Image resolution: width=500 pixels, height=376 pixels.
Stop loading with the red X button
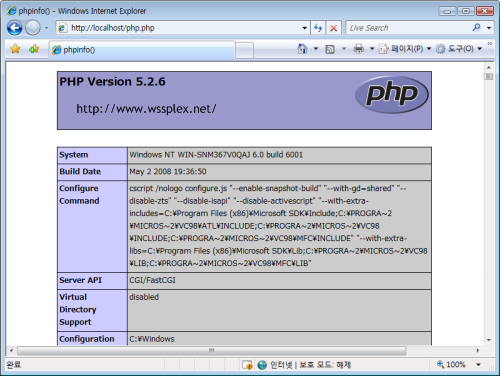pos(333,28)
